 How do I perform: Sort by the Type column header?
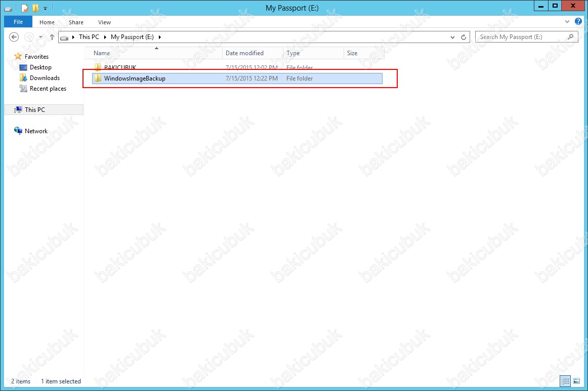314,53
